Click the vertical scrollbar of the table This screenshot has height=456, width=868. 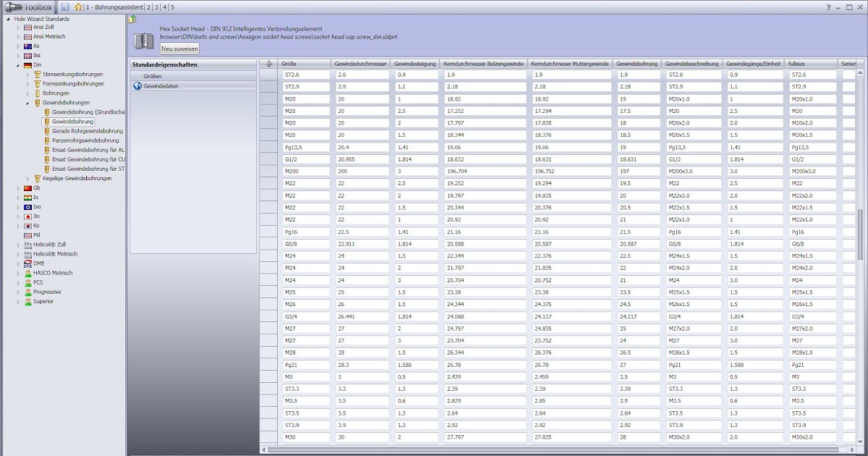point(860,235)
